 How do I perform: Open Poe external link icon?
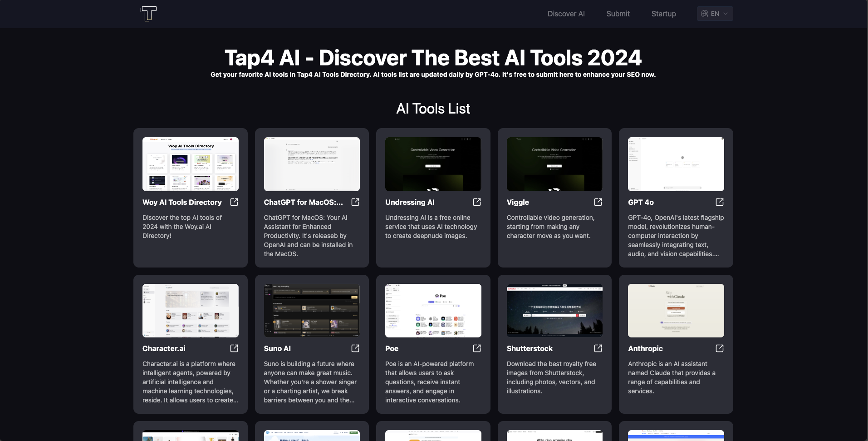pos(477,348)
